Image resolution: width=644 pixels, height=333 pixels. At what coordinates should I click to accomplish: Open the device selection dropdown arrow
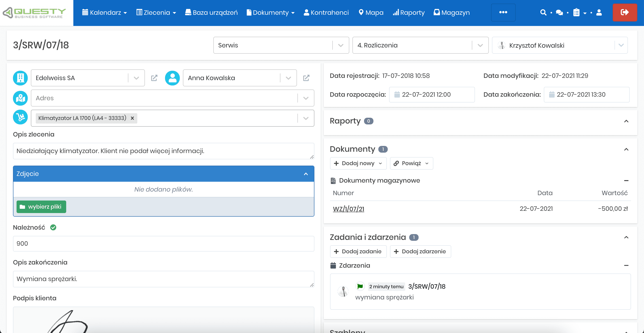pos(306,118)
